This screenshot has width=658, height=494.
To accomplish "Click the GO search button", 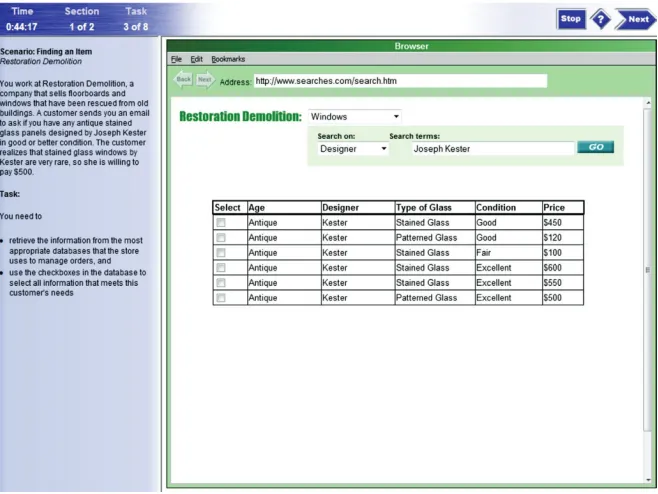I will 595,147.
